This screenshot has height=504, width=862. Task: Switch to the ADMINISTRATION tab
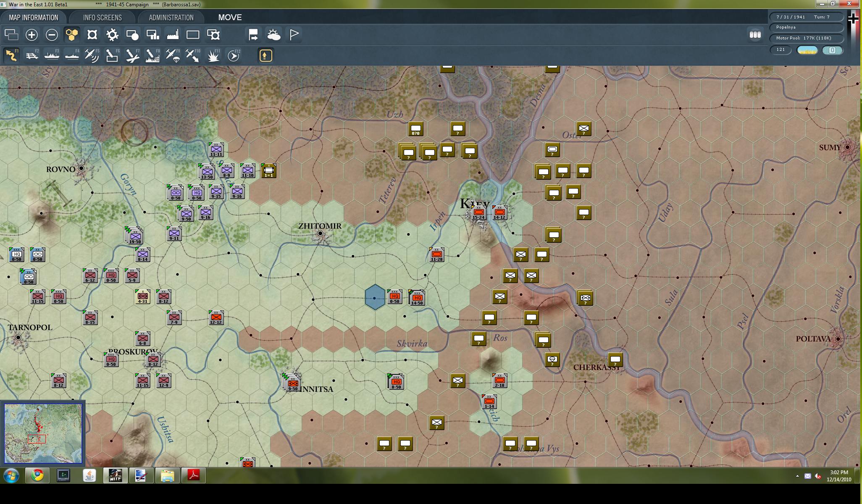[171, 18]
